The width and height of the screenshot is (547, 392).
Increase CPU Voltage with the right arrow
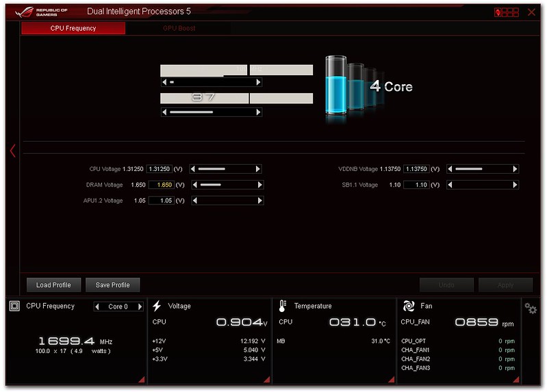pyautogui.click(x=258, y=169)
